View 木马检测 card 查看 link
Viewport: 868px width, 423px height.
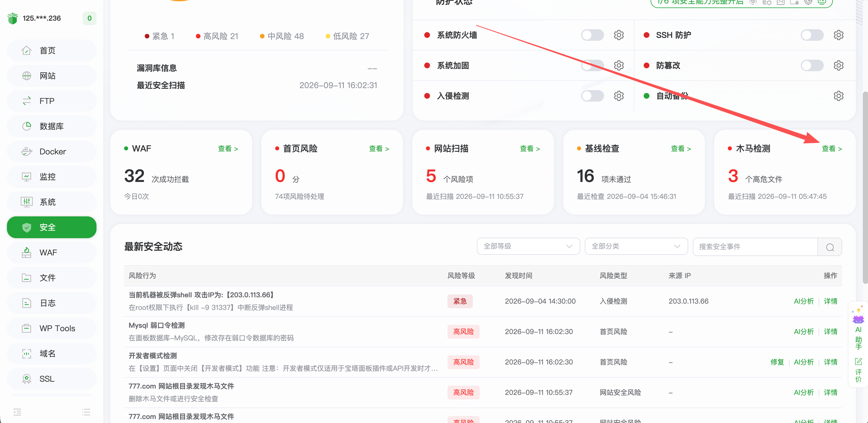coord(832,149)
